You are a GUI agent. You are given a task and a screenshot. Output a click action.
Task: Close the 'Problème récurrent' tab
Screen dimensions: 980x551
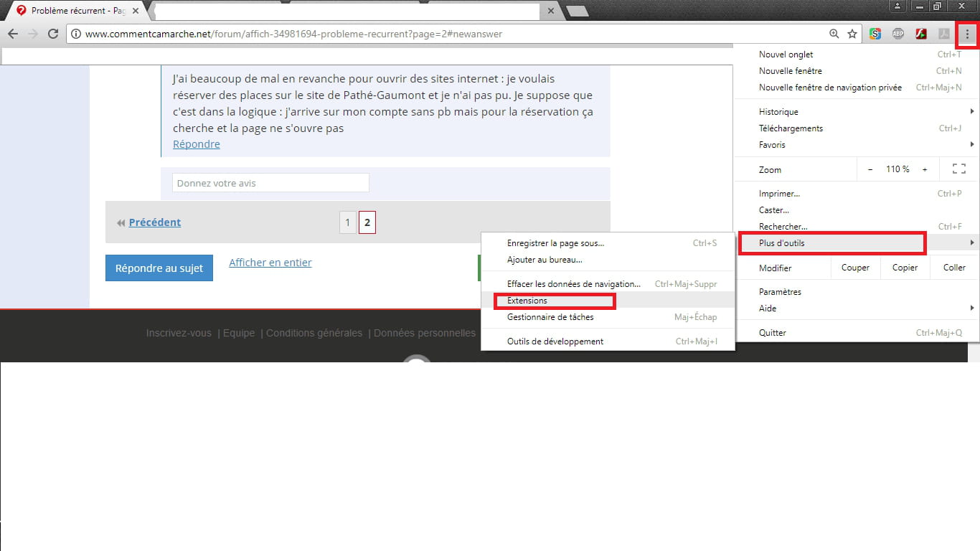pyautogui.click(x=136, y=11)
